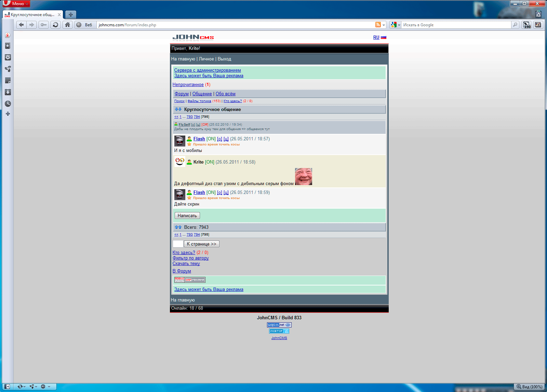Open the Вид (100%) zoom control

pos(529,387)
